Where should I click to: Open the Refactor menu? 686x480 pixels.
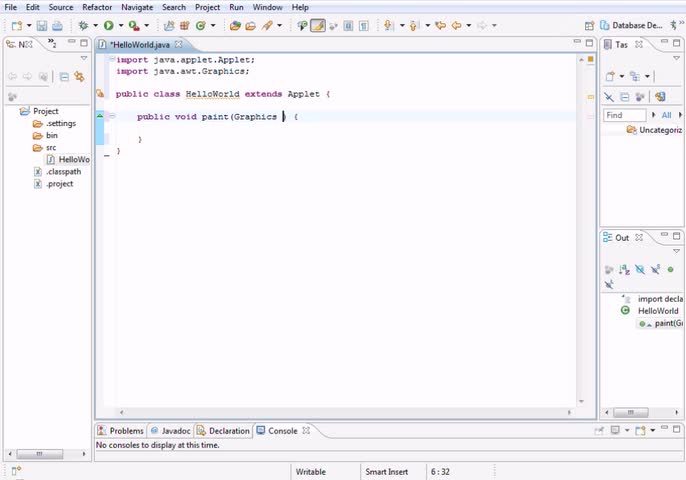[x=97, y=7]
